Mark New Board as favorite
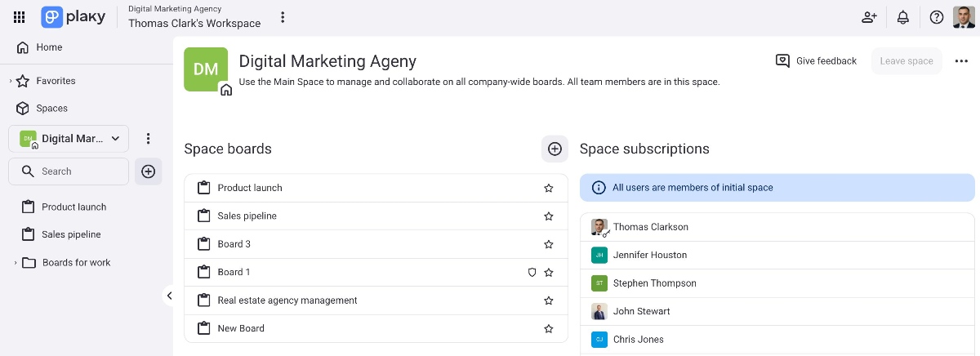The height and width of the screenshot is (356, 980). pos(549,328)
